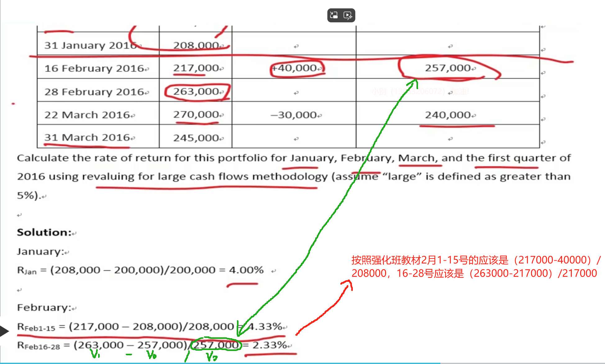Click the 31 March 2016 date cell
This screenshot has height=364, width=605.
click(x=87, y=137)
